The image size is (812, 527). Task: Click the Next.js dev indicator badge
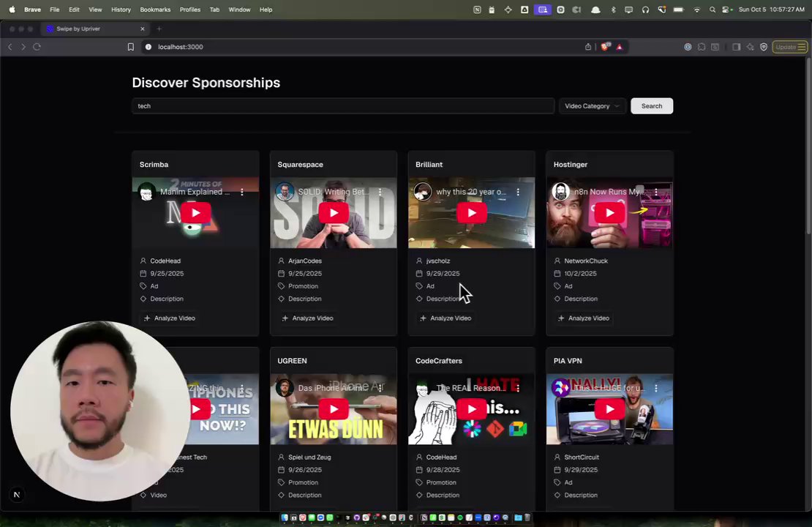(17, 494)
